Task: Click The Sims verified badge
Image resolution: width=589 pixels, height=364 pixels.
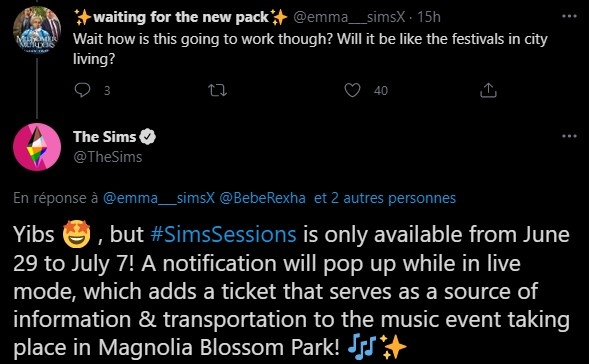Action: point(148,137)
